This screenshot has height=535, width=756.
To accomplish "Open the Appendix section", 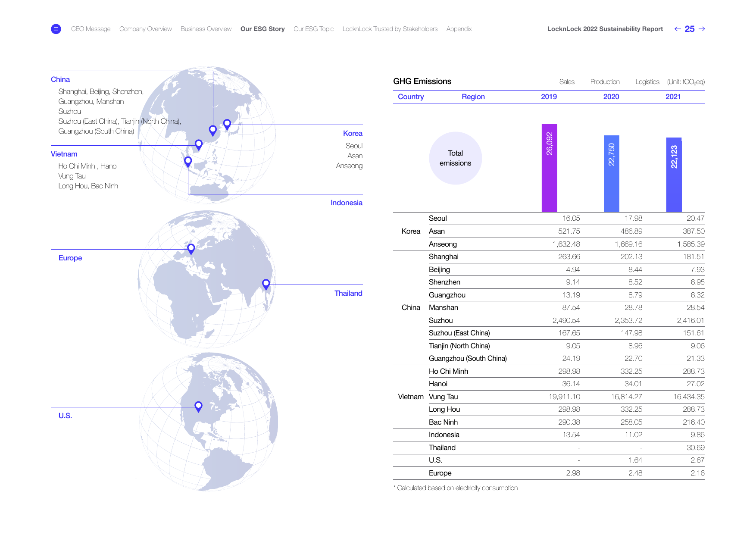I will click(459, 29).
